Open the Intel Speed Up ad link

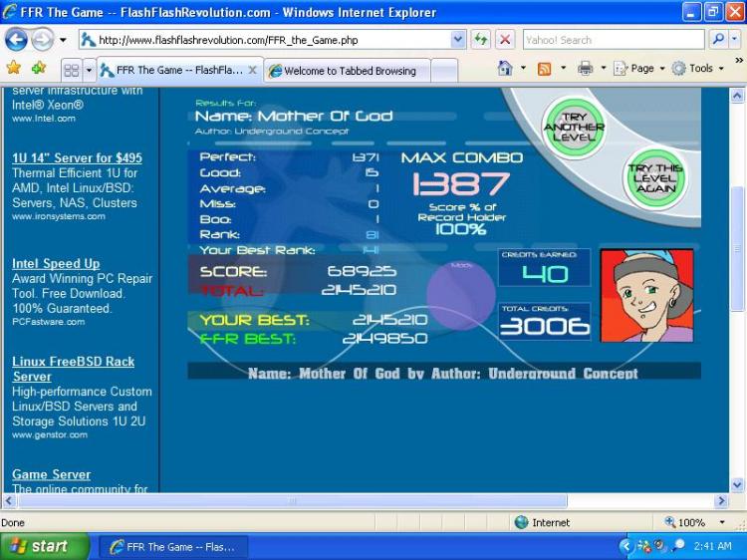click(56, 263)
